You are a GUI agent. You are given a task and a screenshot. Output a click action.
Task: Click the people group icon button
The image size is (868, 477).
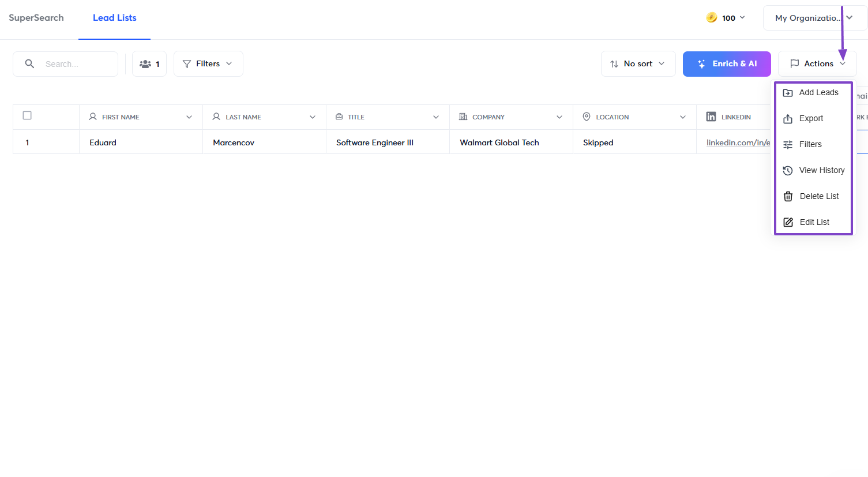pyautogui.click(x=149, y=64)
